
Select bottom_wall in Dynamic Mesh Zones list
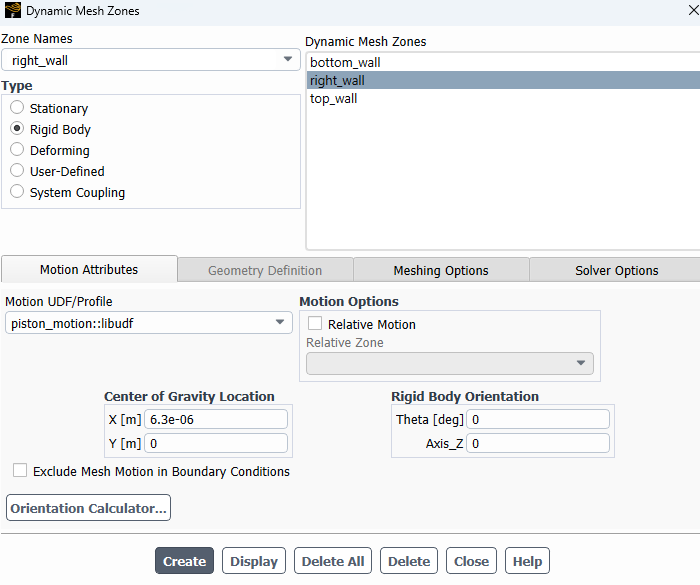(x=345, y=62)
